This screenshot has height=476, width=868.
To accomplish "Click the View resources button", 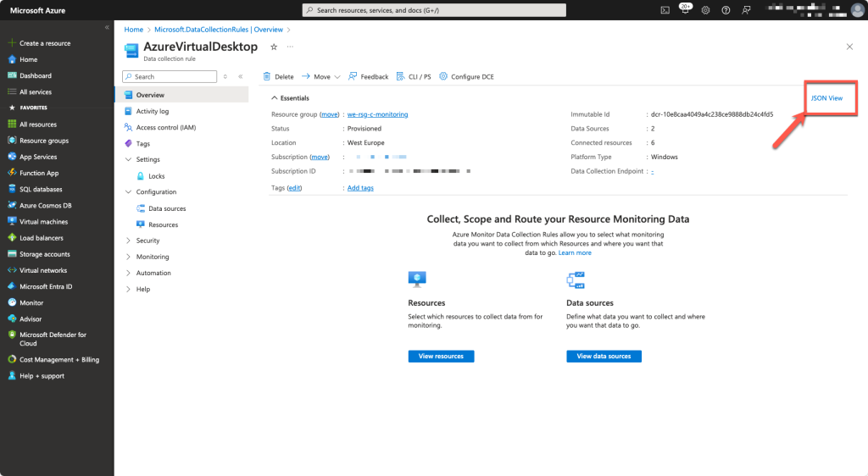I will point(441,357).
